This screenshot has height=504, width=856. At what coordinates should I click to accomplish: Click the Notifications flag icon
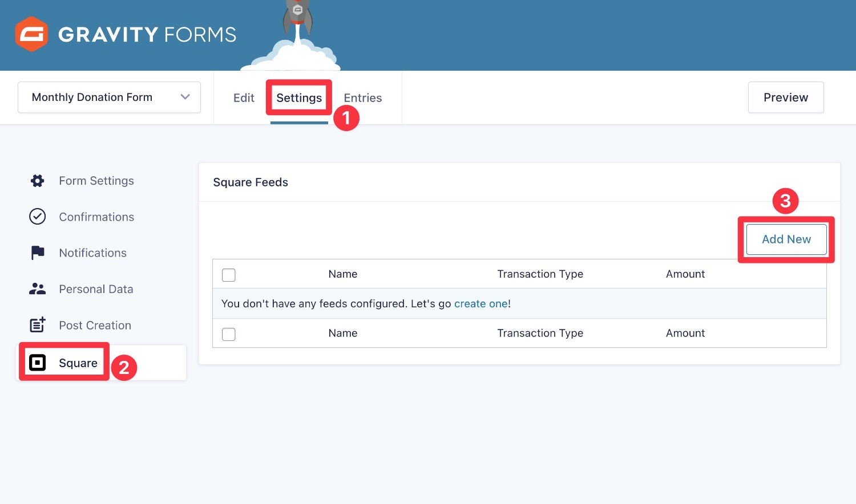(x=38, y=253)
